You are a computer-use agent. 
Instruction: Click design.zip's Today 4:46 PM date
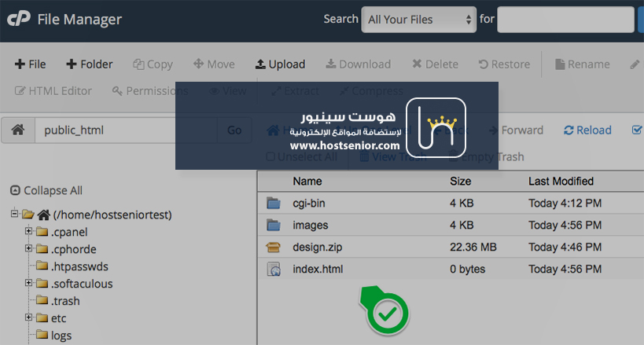[x=565, y=248]
